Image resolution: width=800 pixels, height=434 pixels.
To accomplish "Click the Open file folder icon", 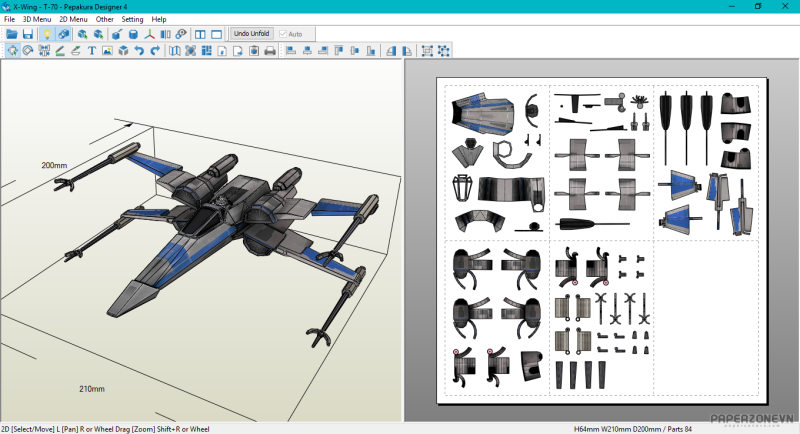I will 12,34.
